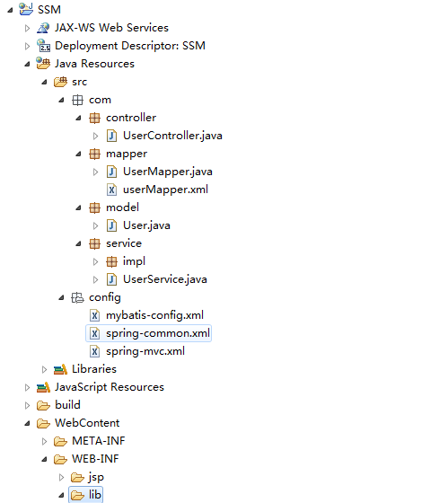The image size is (448, 503).
Task: Select the 'spring-common.xml' label
Action: point(158,333)
